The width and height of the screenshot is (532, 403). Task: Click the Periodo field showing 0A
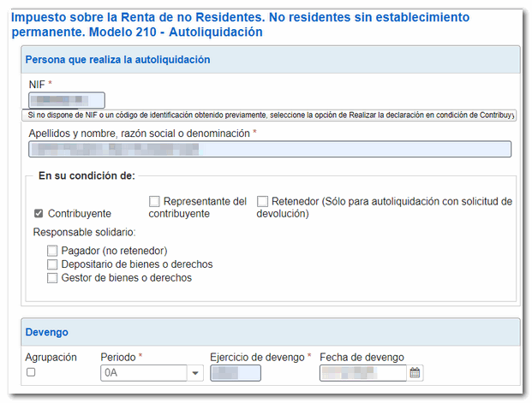[143, 373]
